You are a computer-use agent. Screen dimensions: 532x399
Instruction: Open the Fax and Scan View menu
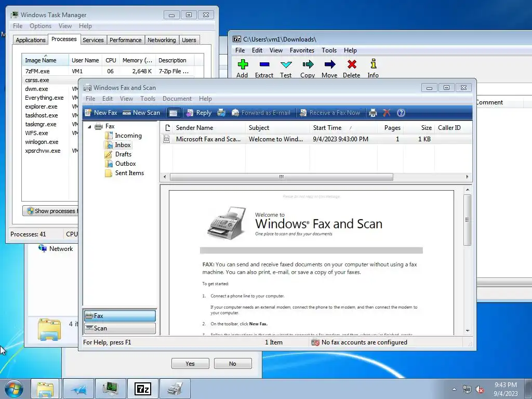click(126, 99)
